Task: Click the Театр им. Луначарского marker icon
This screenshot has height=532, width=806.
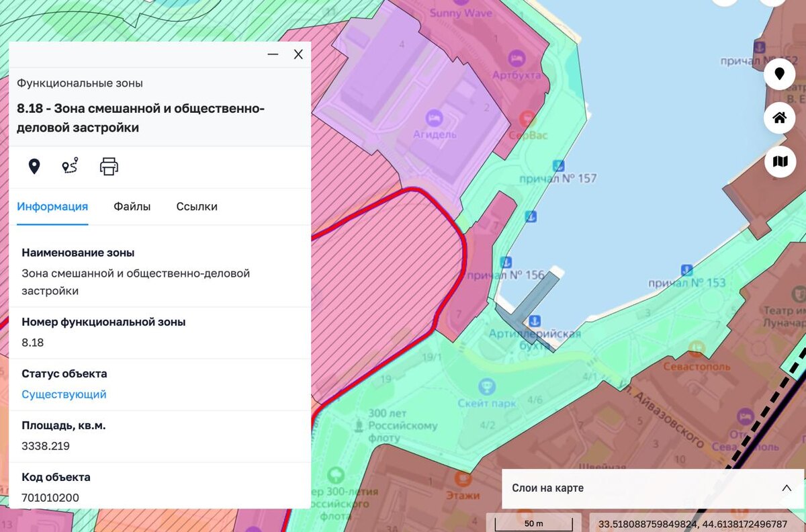Action: (798, 294)
